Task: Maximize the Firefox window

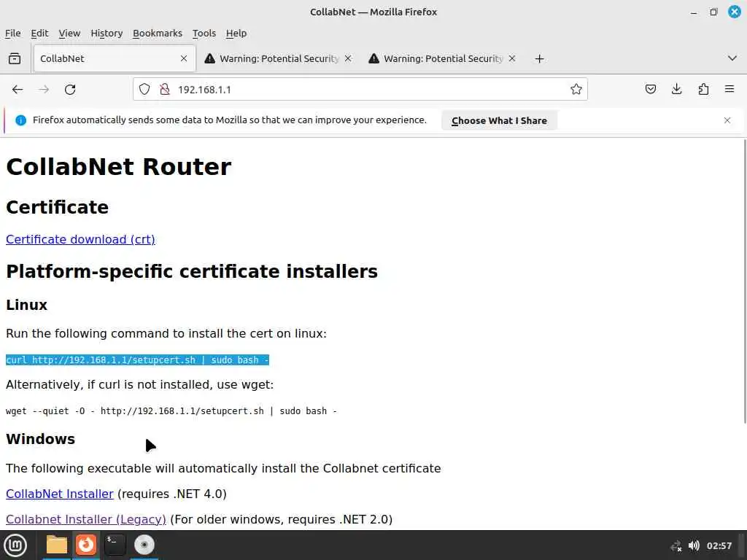Action: tap(713, 12)
